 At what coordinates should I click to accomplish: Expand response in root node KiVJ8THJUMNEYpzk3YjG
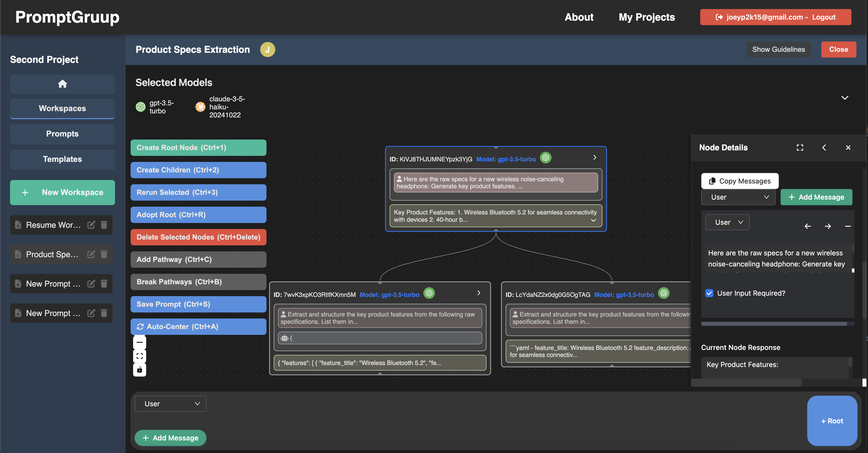coord(593,220)
